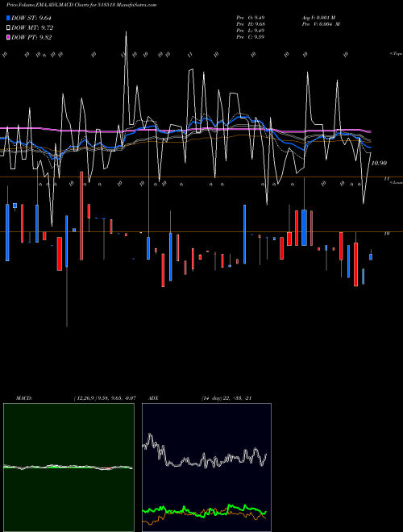Click the 'Avg V: 0.001 M' text
This screenshot has width=403, height=532.
click(x=319, y=18)
